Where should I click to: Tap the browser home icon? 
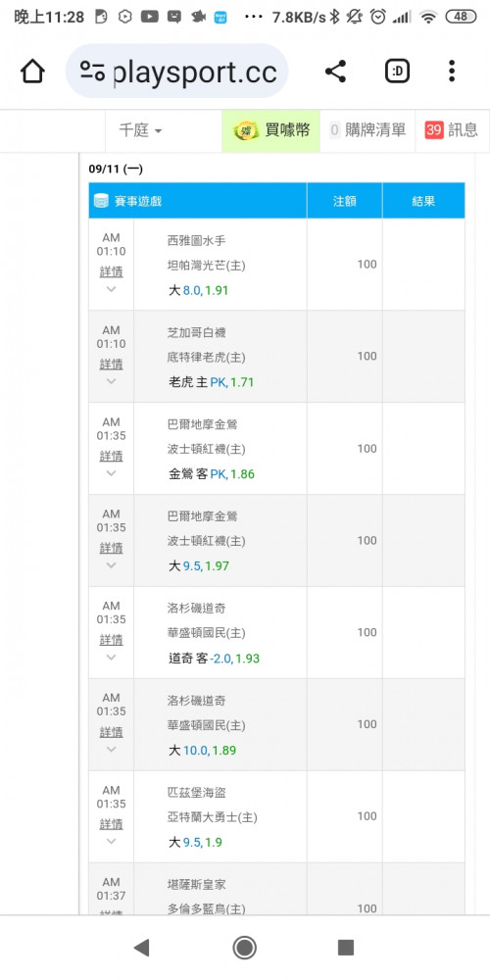[32, 72]
